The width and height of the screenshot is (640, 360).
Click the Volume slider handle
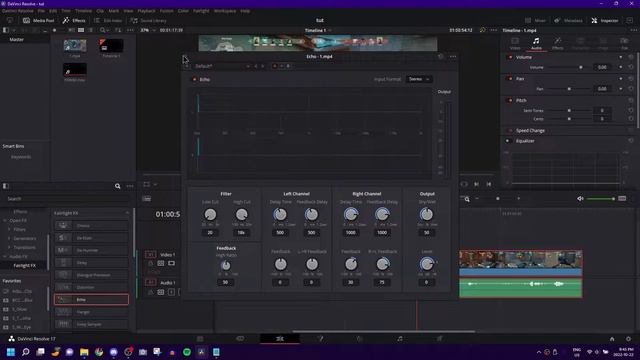(581, 67)
